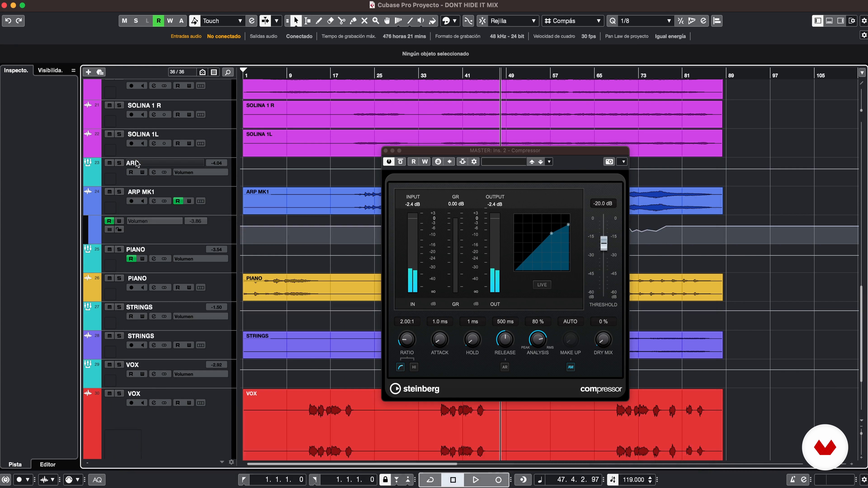The width and height of the screenshot is (868, 488).
Task: Open the compressor preset dropdown arrow
Action: (549, 162)
